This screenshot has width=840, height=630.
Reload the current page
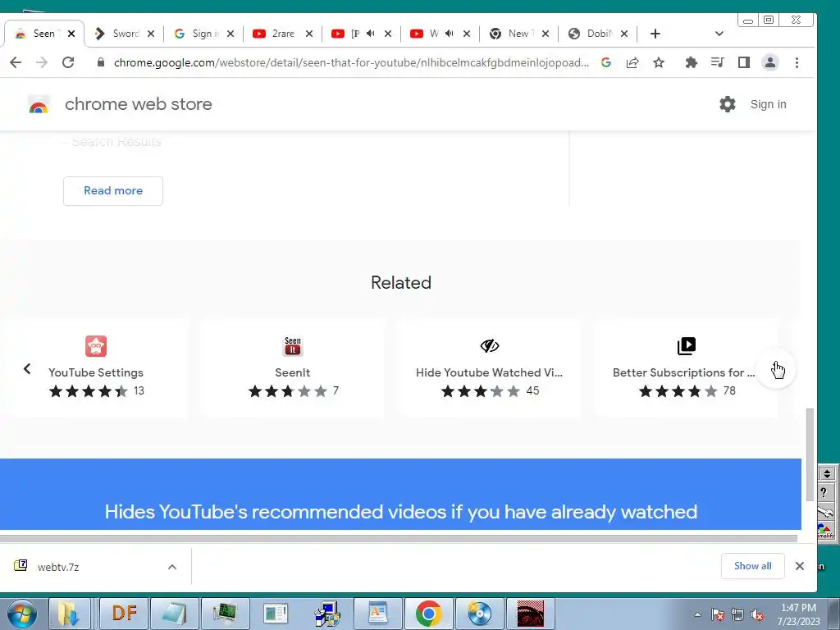(x=68, y=62)
